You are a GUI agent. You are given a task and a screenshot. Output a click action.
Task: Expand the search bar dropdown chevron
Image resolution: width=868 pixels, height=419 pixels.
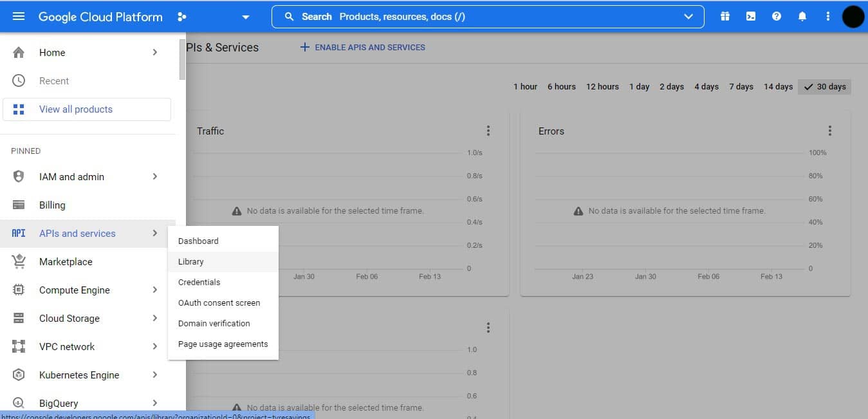(689, 17)
